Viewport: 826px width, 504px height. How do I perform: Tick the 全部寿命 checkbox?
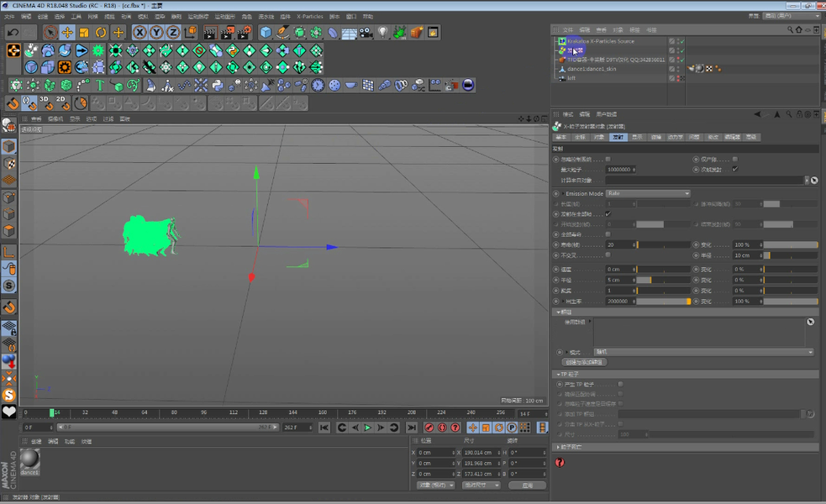coord(608,234)
